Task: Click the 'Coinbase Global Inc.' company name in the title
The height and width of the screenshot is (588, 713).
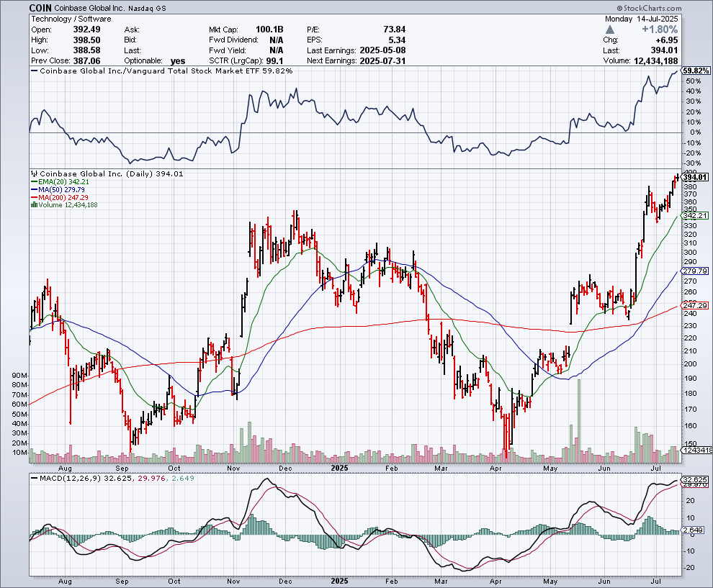Action: point(89,8)
